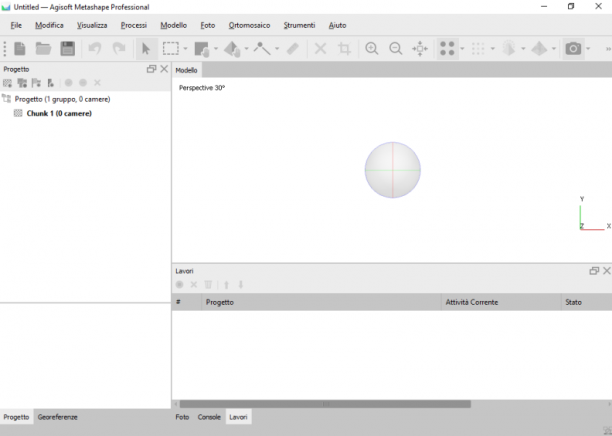Activate the Ruler measurement tool
Viewport: 612px width, 436px height.
point(293,49)
